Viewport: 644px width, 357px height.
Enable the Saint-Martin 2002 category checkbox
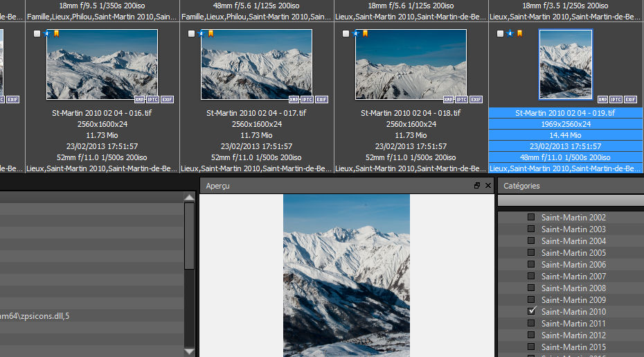point(531,217)
